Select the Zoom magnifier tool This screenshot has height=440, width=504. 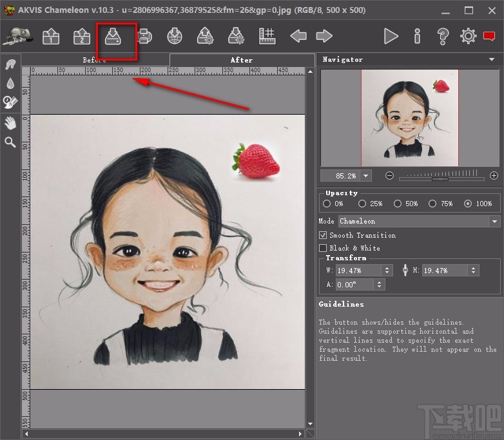(10, 142)
